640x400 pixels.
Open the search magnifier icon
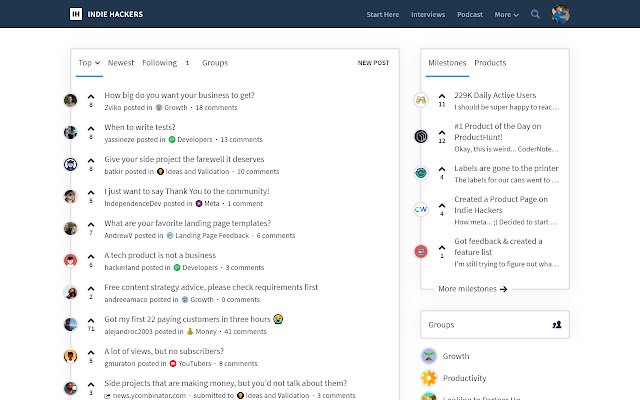coord(535,14)
